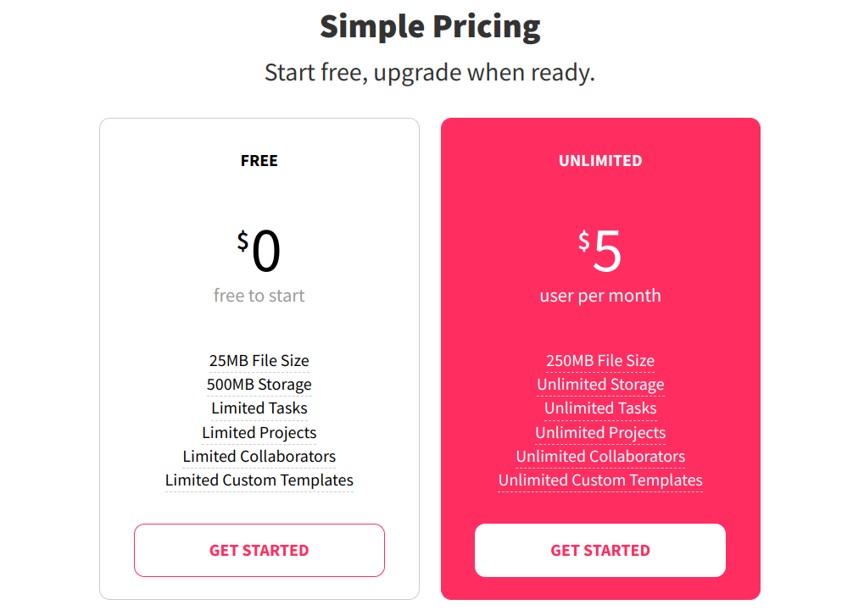Click the Limited Custom Templates feature

(x=259, y=480)
